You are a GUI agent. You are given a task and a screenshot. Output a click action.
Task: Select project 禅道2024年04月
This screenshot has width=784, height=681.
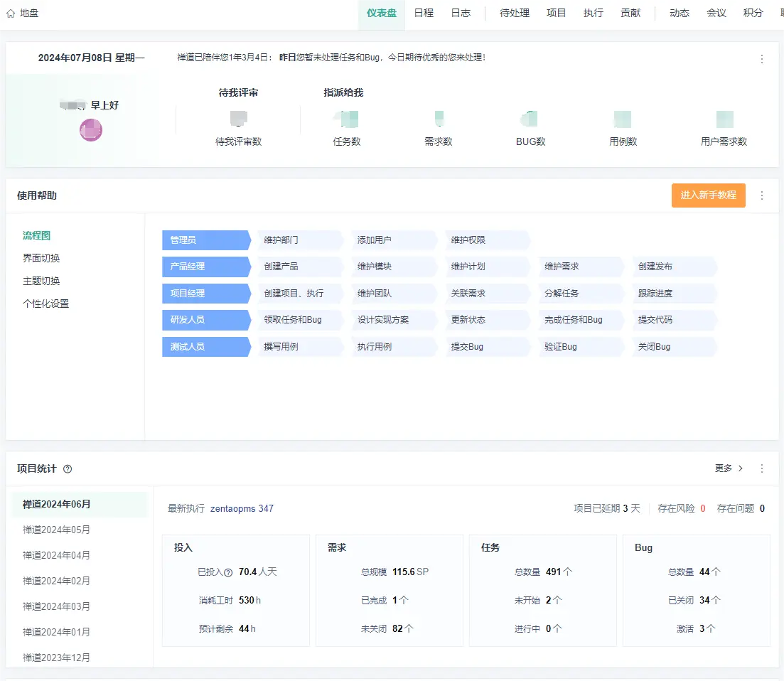[x=80, y=555]
